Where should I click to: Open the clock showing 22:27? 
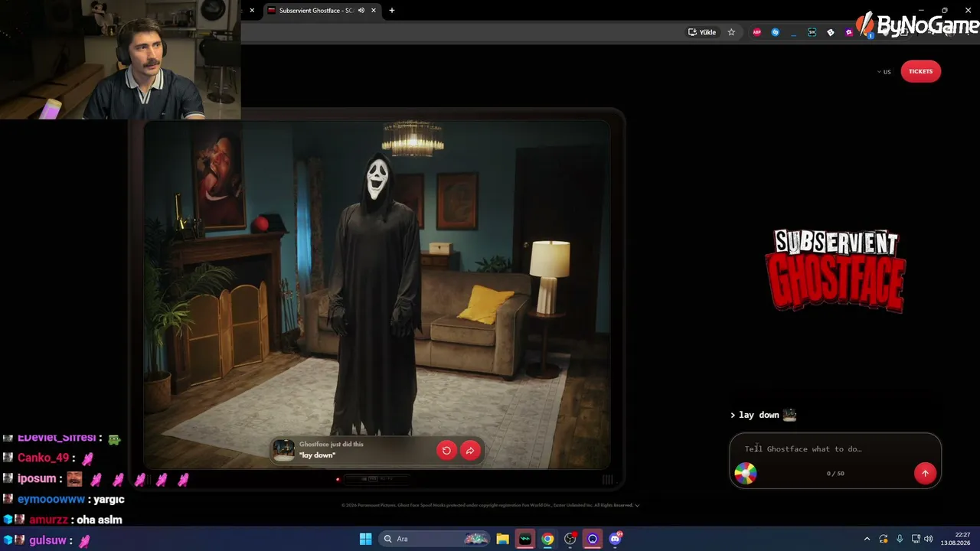point(956,539)
